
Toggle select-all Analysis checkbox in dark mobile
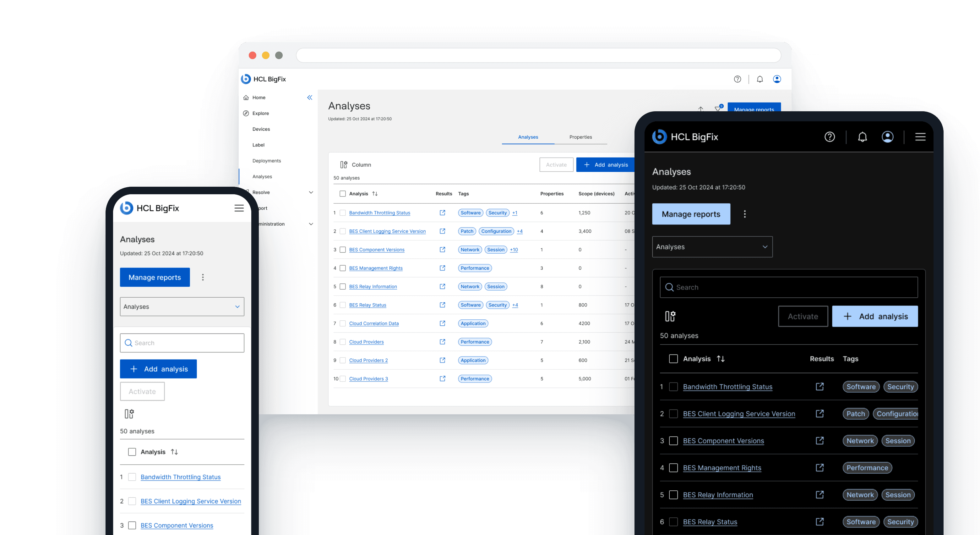click(x=673, y=359)
